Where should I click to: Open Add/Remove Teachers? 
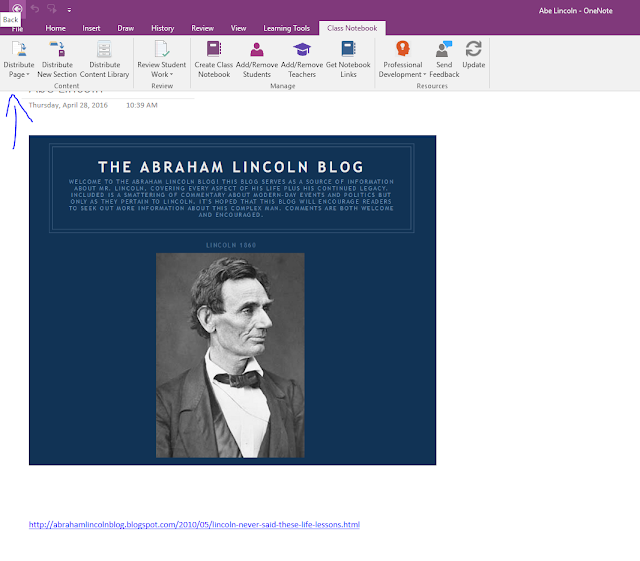coord(302,59)
